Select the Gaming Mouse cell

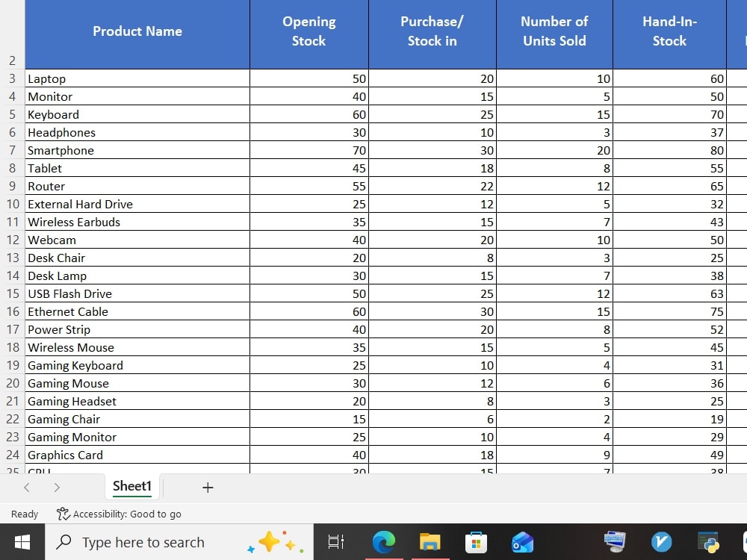coord(137,383)
